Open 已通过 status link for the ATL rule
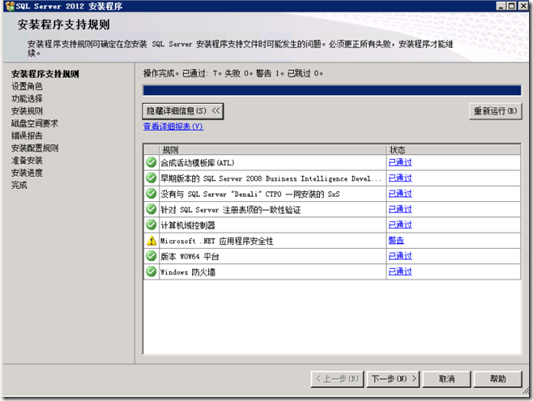 [400, 162]
